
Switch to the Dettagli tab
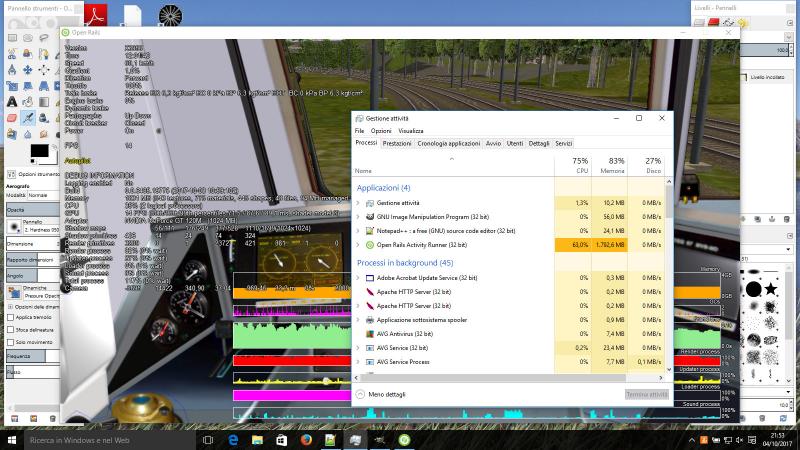pos(539,143)
